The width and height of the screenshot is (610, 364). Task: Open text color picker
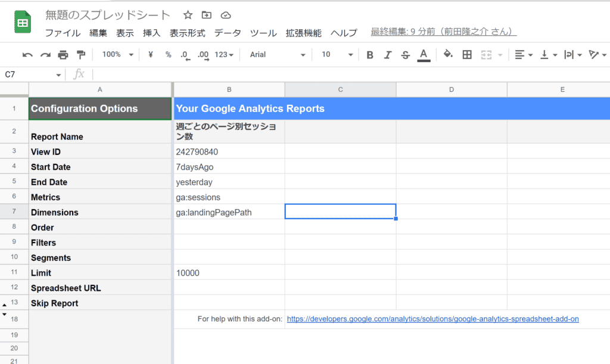pyautogui.click(x=424, y=55)
